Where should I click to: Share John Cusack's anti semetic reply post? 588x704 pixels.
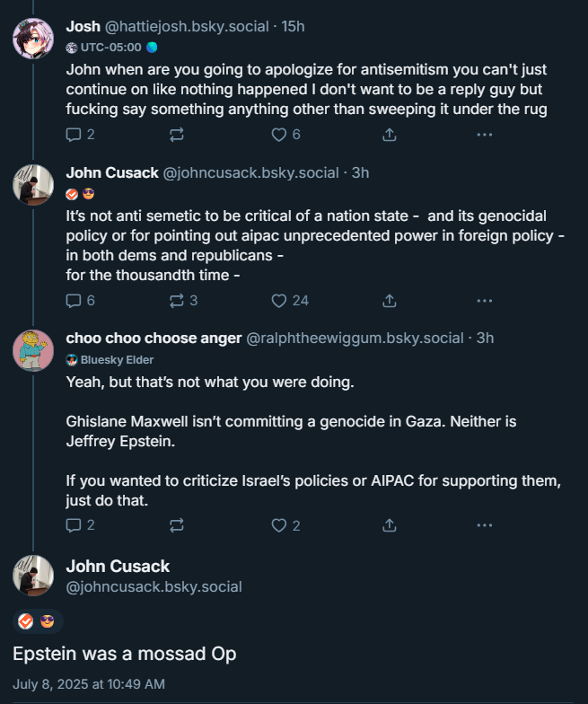pos(390,300)
